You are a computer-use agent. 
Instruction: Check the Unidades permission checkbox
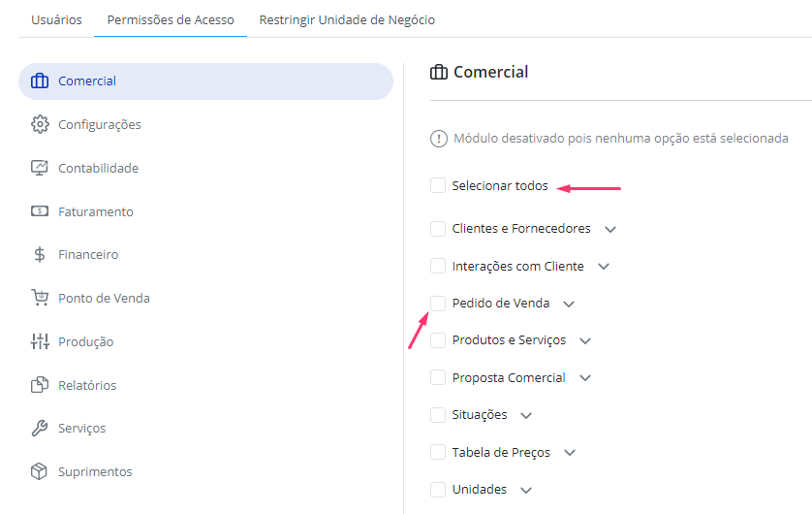[438, 490]
